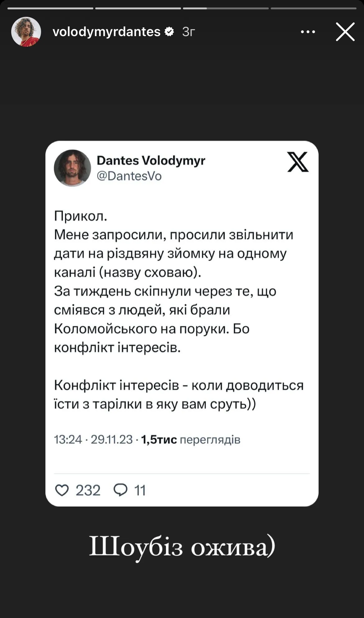Close the story with the X button
Viewport: 364px width, 618px height.
point(345,32)
